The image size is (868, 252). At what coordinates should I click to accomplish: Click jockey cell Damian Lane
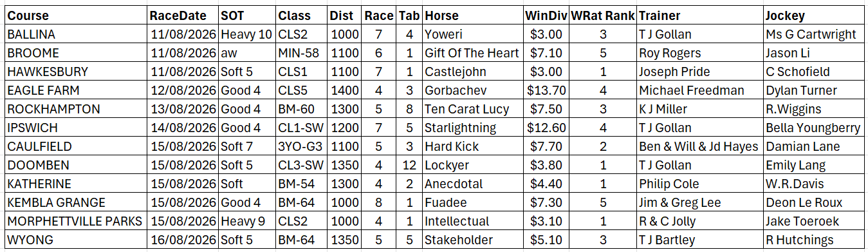tap(815, 146)
